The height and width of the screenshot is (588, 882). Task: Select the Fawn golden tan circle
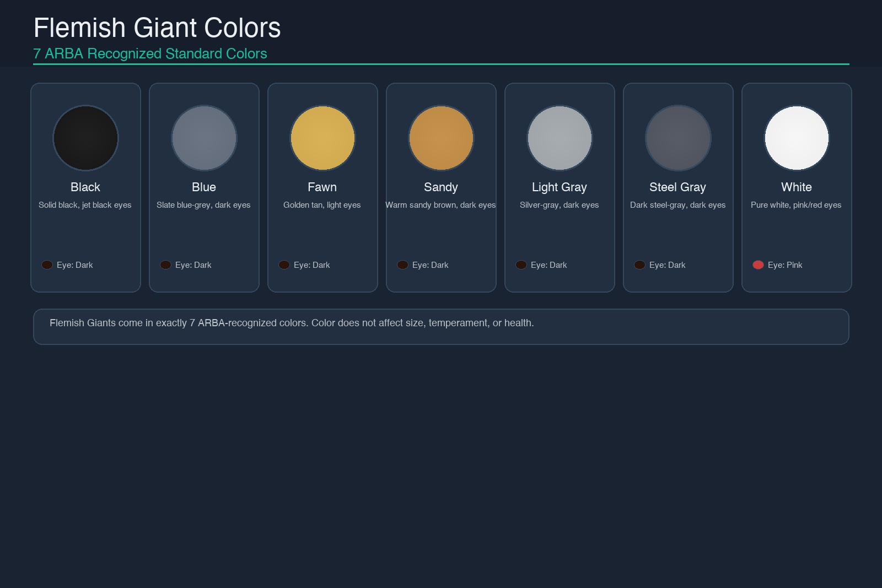click(322, 138)
